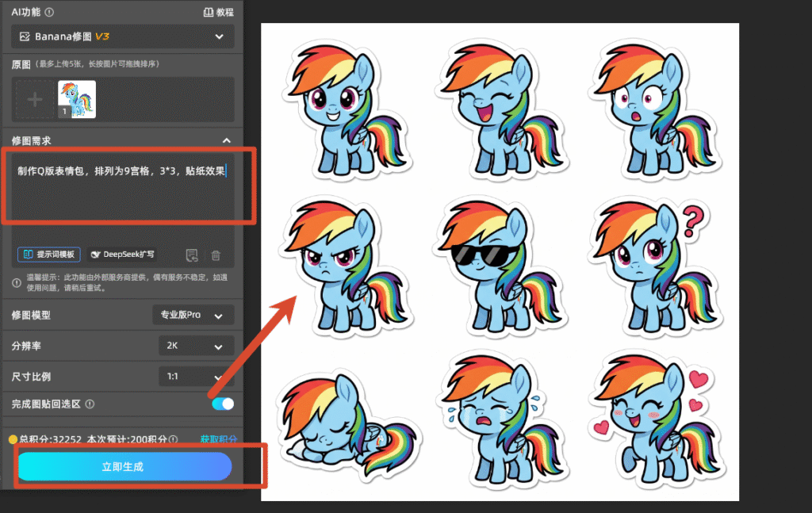Click the info icon beside 完成图贴回选区

click(90, 404)
